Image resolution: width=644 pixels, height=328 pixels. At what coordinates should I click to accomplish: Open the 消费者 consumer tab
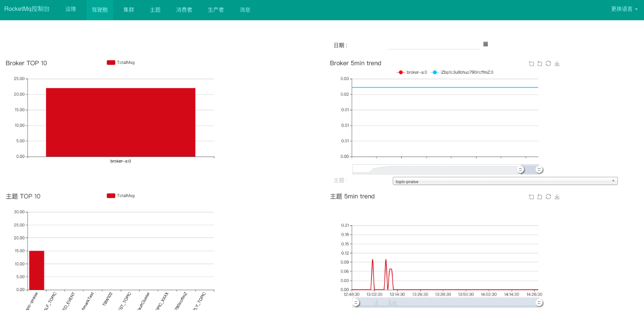point(184,9)
